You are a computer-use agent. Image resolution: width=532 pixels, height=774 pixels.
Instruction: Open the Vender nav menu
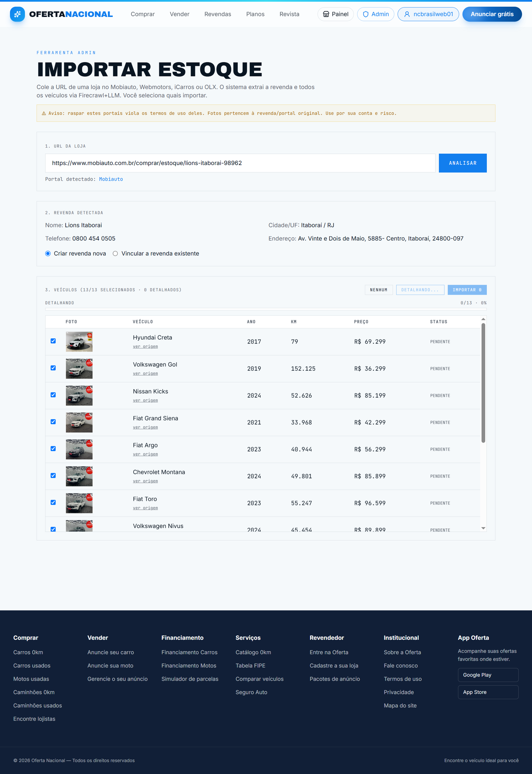pos(180,14)
